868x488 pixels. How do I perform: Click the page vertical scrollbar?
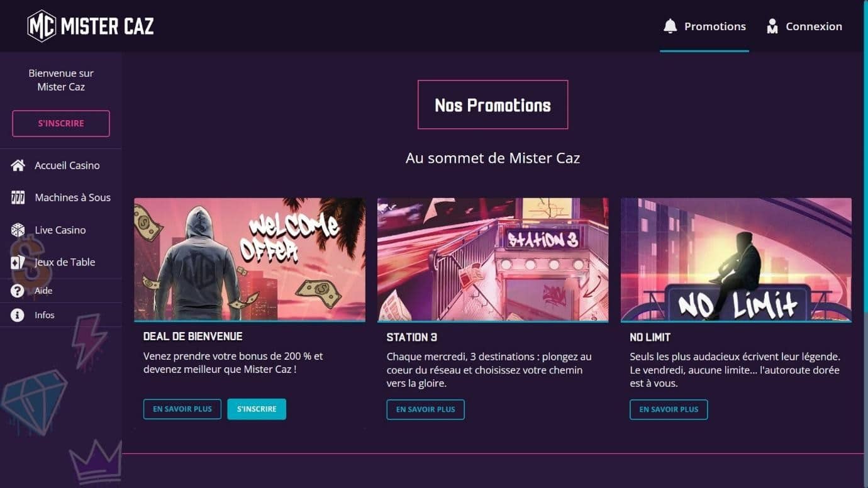(866, 244)
